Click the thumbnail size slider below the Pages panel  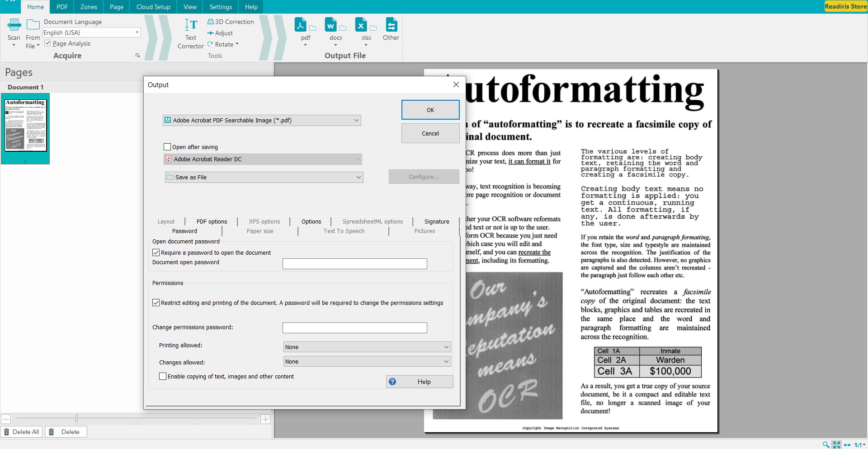click(77, 419)
